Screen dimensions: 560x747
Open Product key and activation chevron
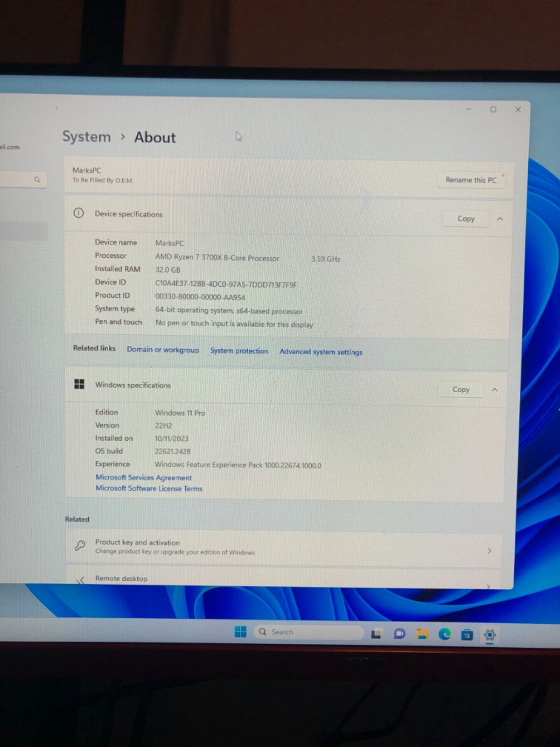489,551
